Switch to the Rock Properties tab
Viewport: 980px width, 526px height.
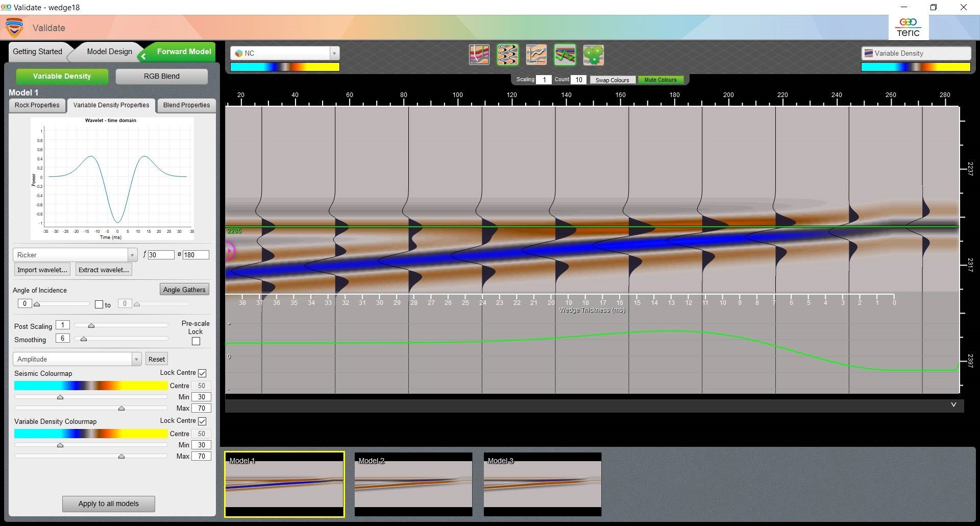(37, 105)
